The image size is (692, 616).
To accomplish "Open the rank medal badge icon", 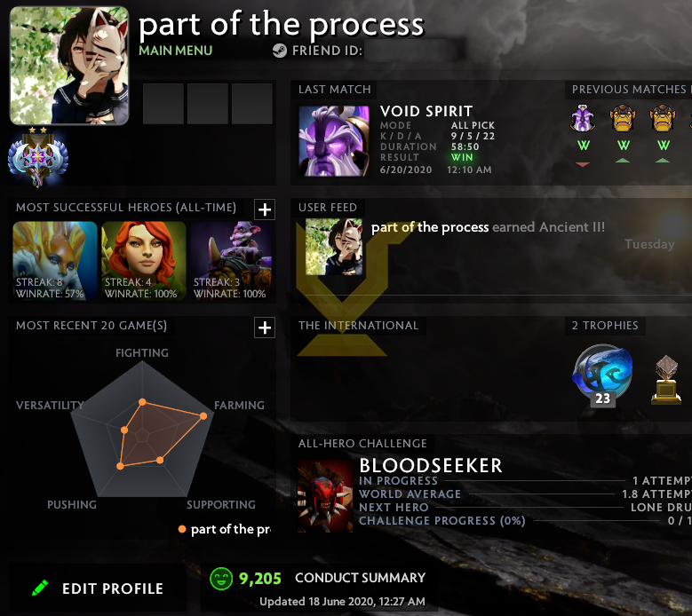I will point(38,157).
